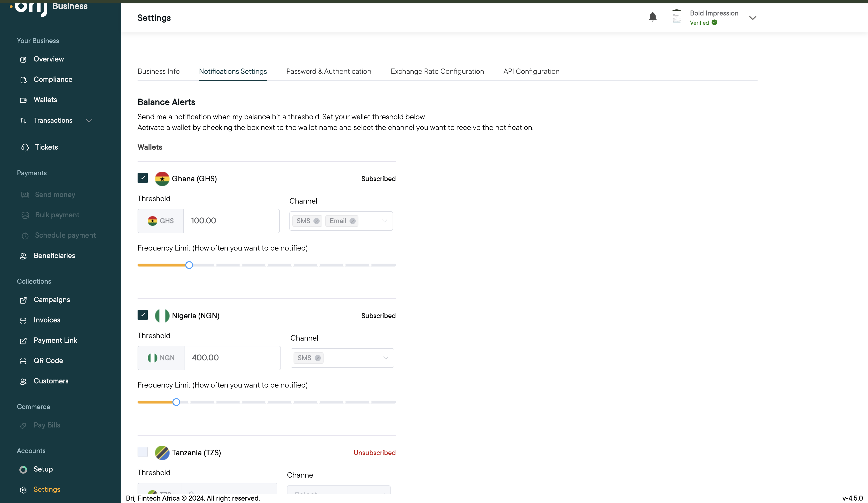
Task: Click the Tickets headset icon
Action: (x=25, y=147)
